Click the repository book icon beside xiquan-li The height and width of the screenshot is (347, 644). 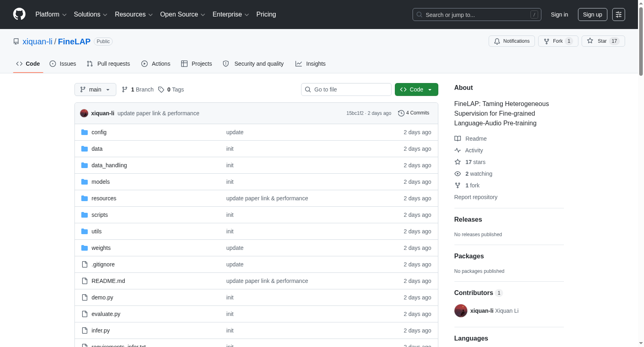16,42
